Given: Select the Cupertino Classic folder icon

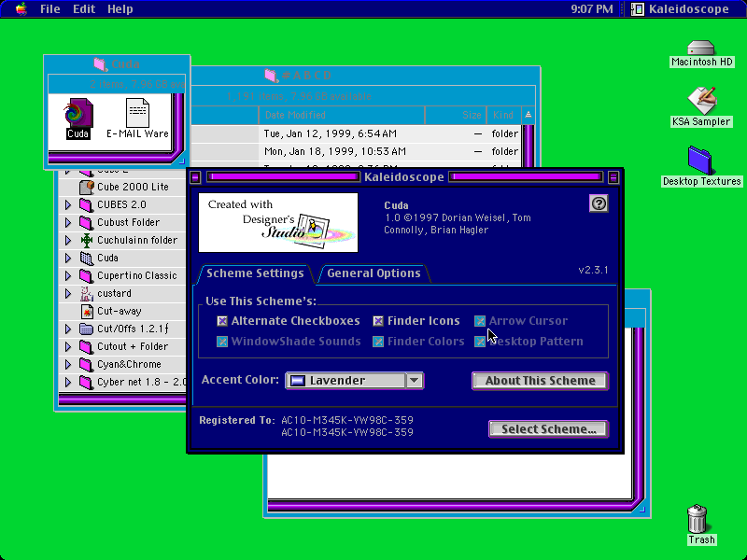Looking at the screenshot, I should click(x=86, y=275).
